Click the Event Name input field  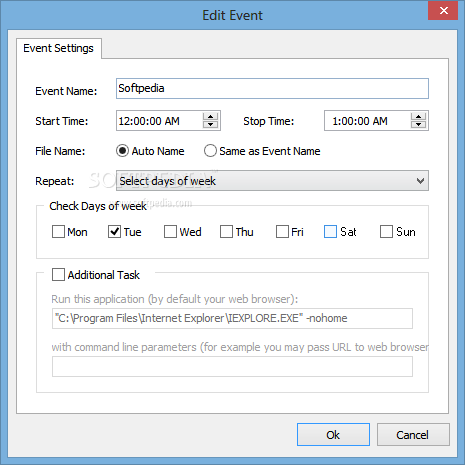coord(272,88)
